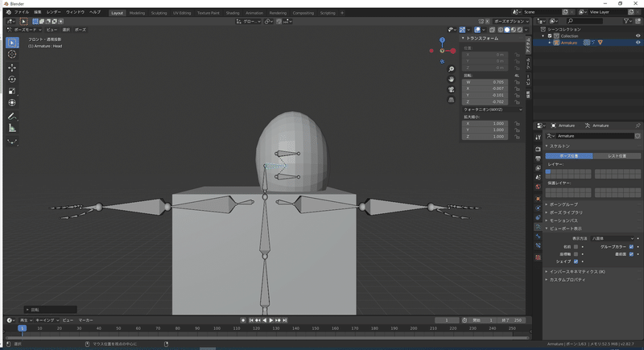
Task: Open the Object properties tab icon
Action: click(538, 199)
